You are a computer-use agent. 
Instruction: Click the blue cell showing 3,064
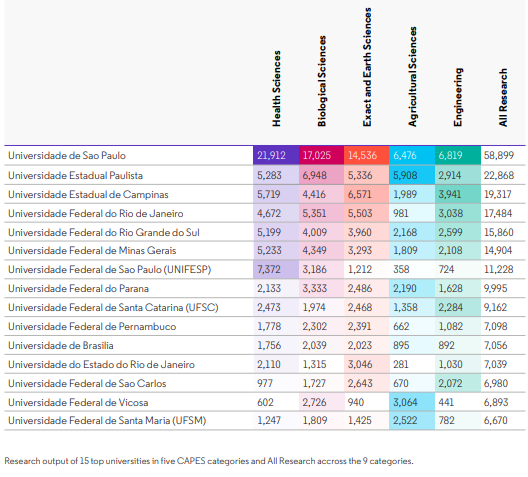pyautogui.click(x=412, y=402)
